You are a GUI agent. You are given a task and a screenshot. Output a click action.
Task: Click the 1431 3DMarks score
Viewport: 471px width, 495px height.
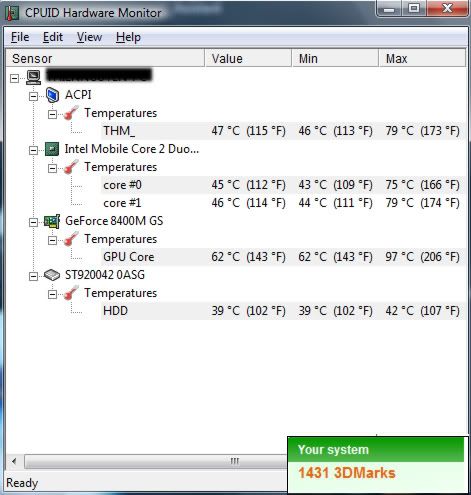coord(346,473)
